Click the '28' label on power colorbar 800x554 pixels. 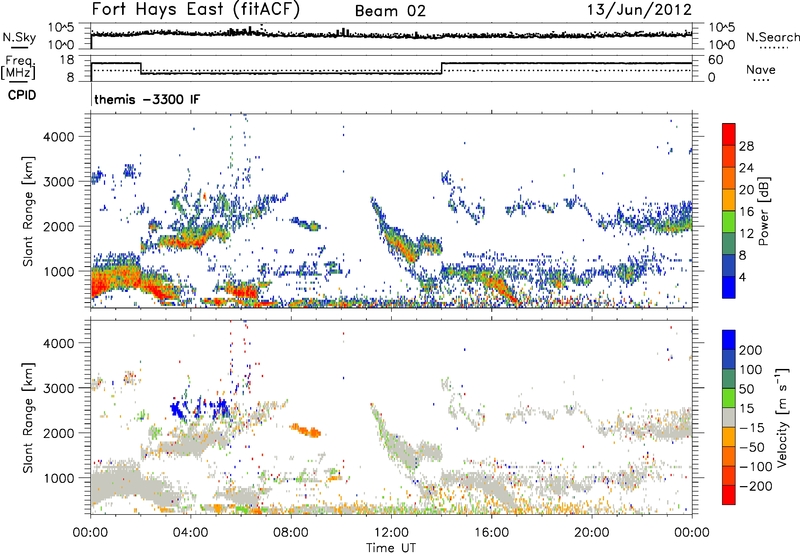pyautogui.click(x=746, y=146)
